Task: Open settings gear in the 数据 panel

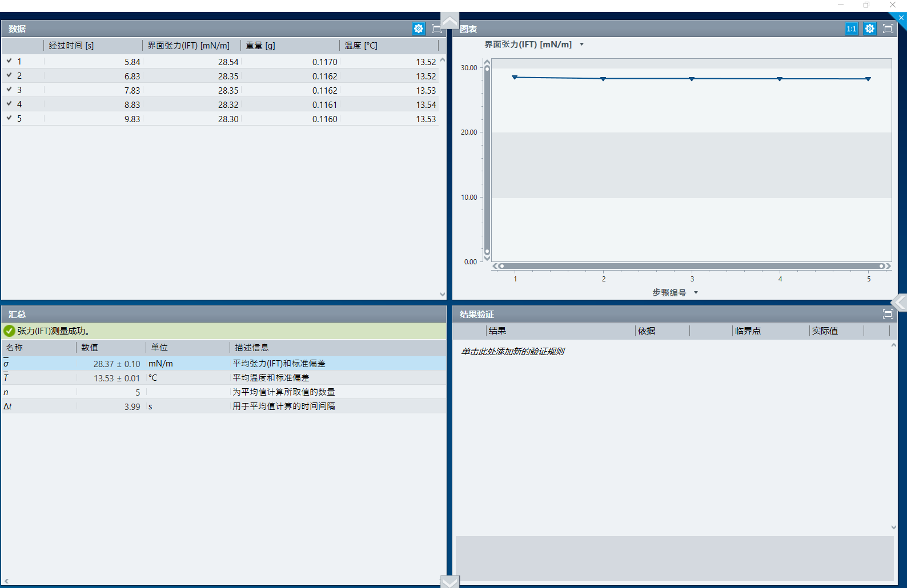Action: [419, 29]
